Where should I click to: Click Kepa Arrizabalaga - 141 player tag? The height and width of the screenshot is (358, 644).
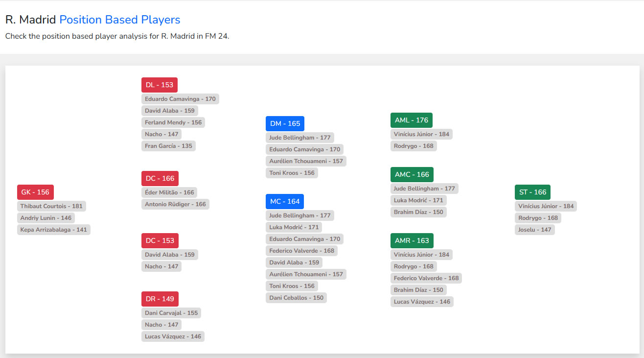click(54, 230)
